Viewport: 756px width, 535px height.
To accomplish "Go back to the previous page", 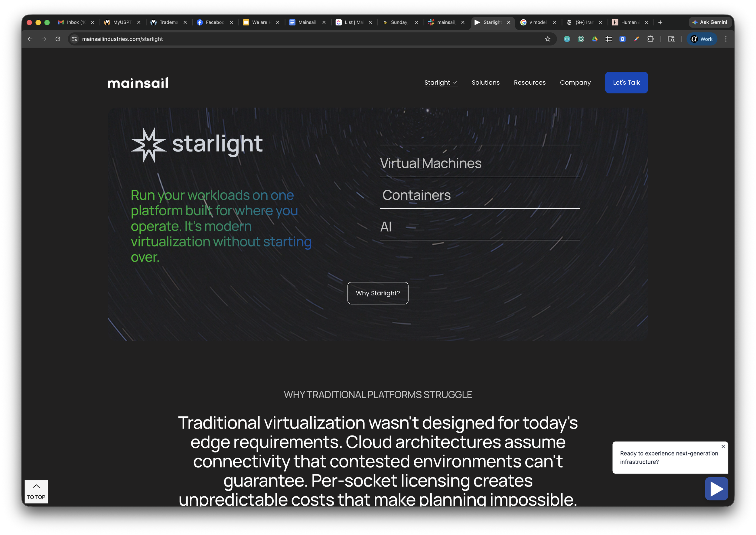I will point(30,39).
